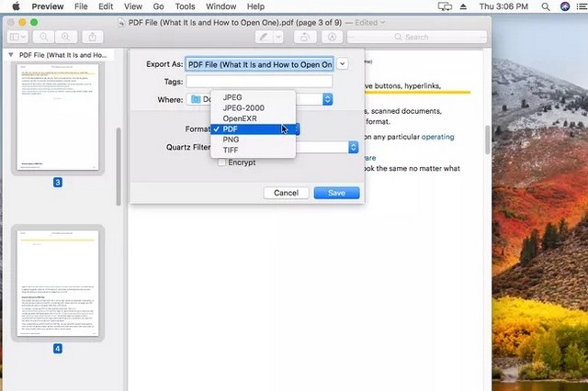Click the Save button
This screenshot has height=391, width=588.
(x=336, y=193)
